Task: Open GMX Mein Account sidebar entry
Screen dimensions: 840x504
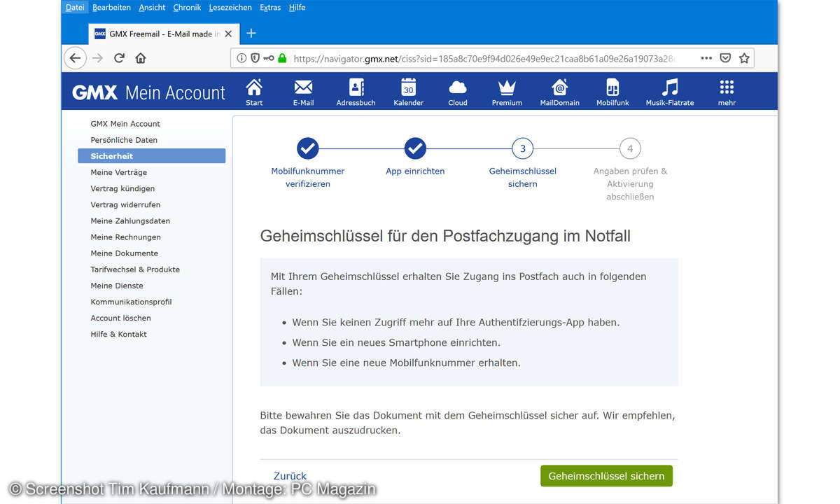Action: coord(125,124)
